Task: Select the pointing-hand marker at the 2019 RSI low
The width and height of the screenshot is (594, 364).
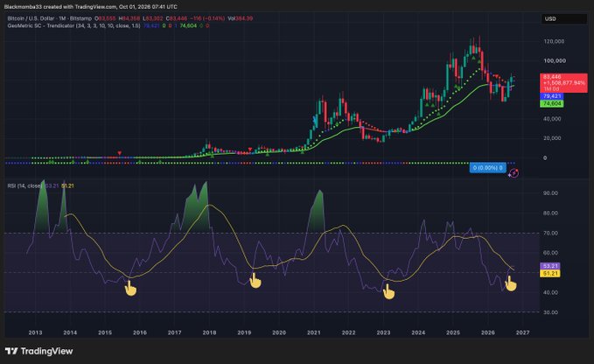Action: coord(255,281)
